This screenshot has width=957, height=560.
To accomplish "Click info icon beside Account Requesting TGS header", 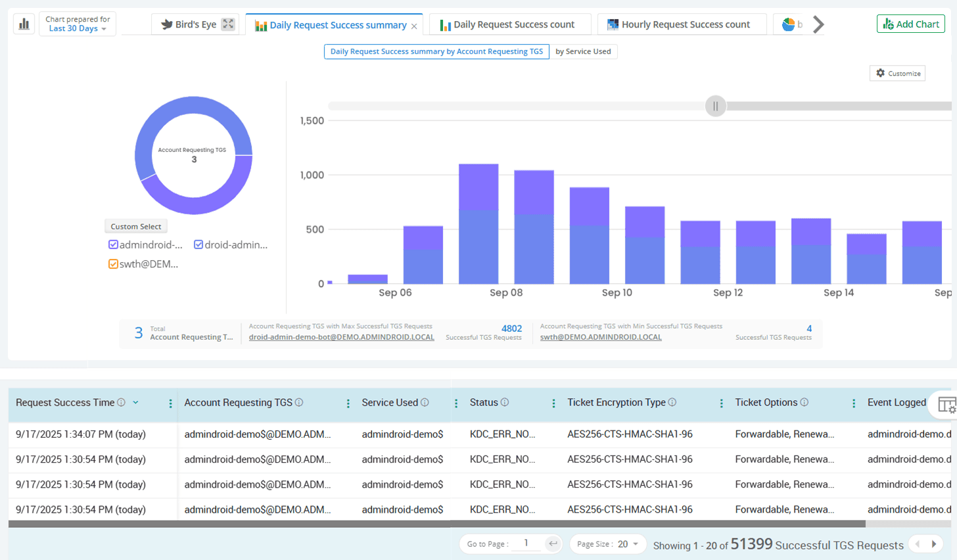I will coord(299,402).
